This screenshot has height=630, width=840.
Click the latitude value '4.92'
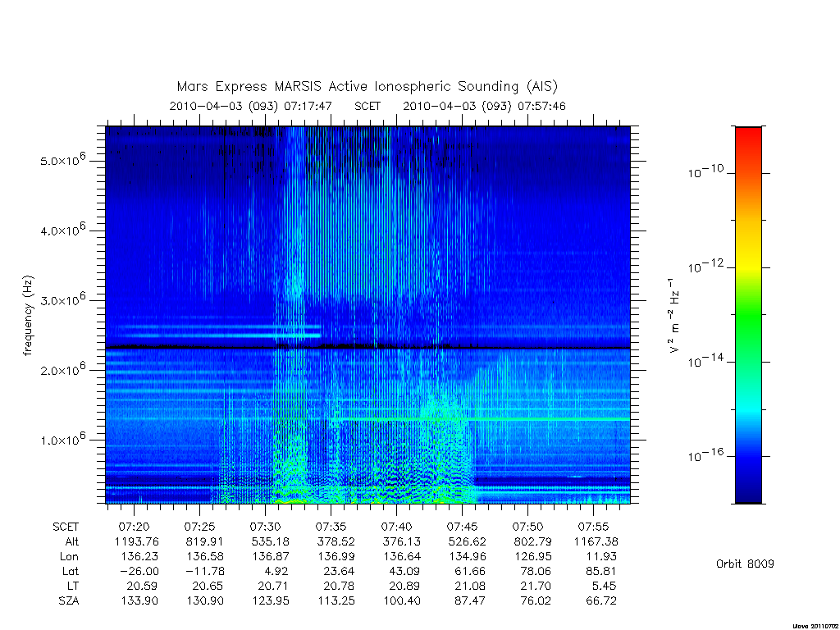click(276, 571)
